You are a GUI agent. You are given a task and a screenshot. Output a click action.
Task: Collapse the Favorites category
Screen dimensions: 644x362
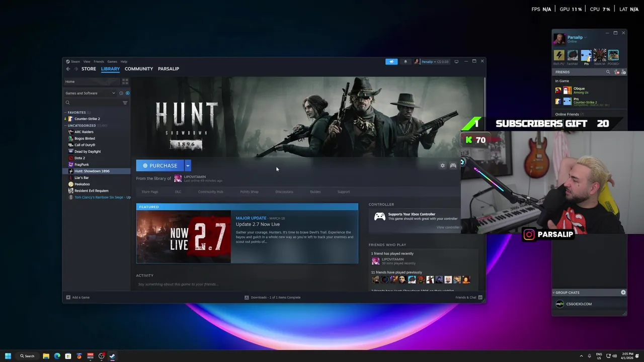[x=65, y=113]
